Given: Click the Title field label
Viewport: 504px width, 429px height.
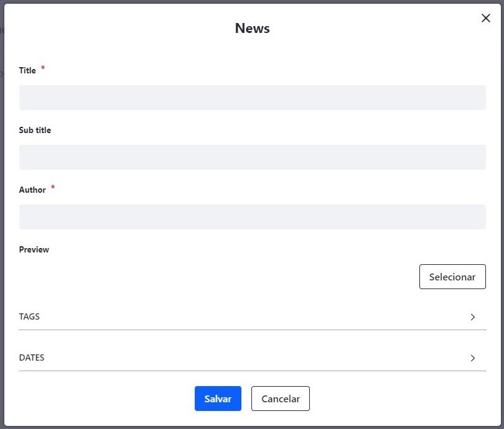Looking at the screenshot, I should click(27, 70).
